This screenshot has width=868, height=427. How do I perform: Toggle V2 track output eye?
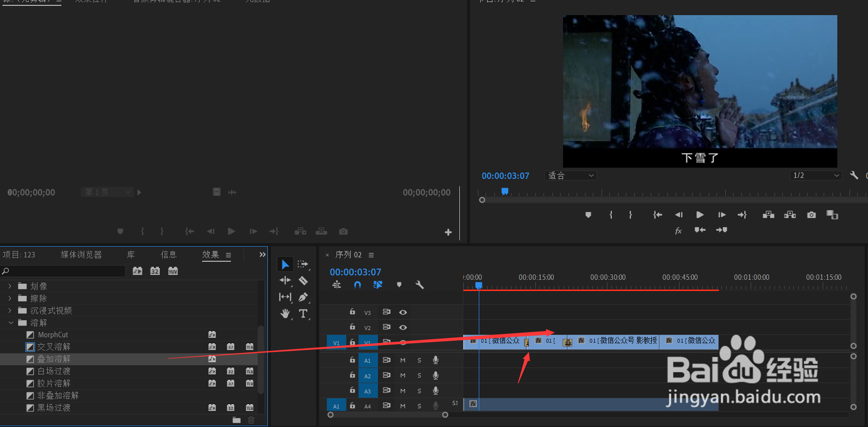pos(403,328)
